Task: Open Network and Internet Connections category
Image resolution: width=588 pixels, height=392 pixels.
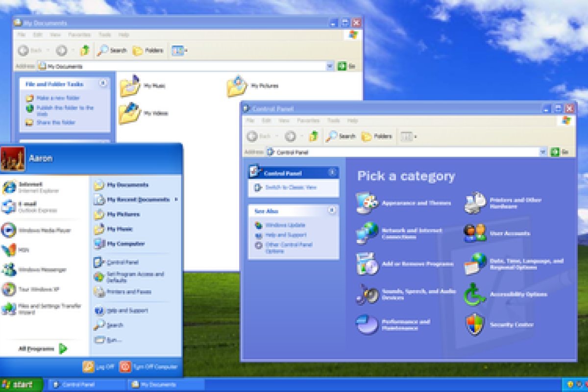Action: [411, 233]
